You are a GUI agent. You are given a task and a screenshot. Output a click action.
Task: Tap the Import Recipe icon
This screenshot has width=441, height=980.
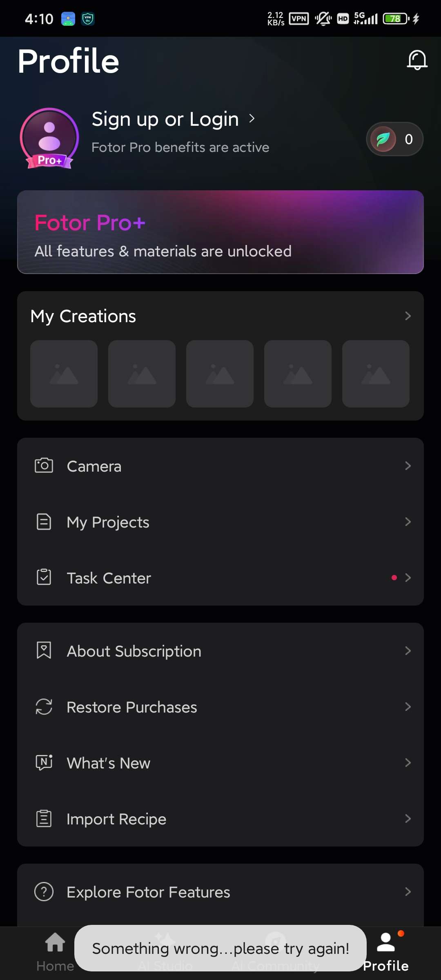tap(44, 818)
